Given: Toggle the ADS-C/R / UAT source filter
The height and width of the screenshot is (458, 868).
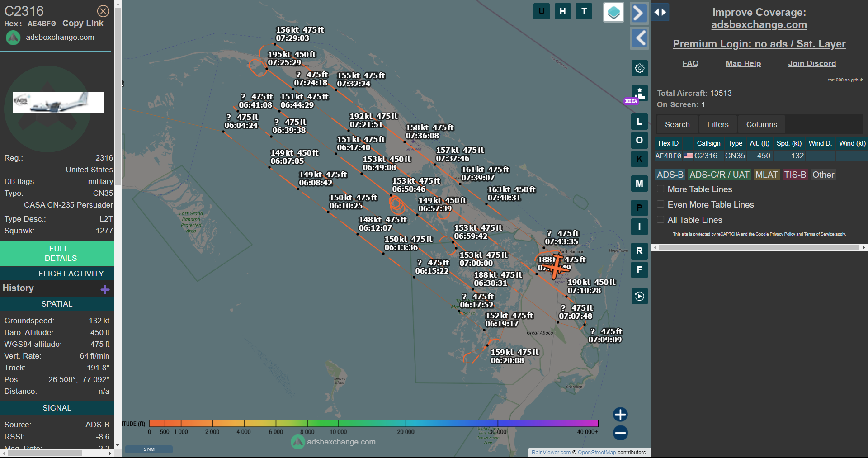Looking at the screenshot, I should 719,175.
